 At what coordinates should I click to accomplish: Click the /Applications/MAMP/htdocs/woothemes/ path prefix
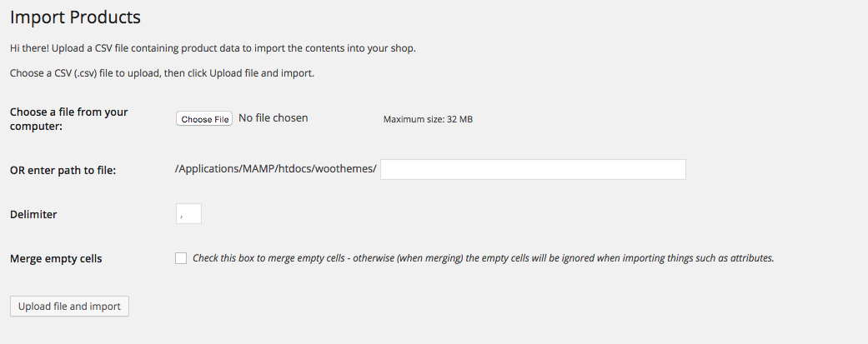(276, 170)
